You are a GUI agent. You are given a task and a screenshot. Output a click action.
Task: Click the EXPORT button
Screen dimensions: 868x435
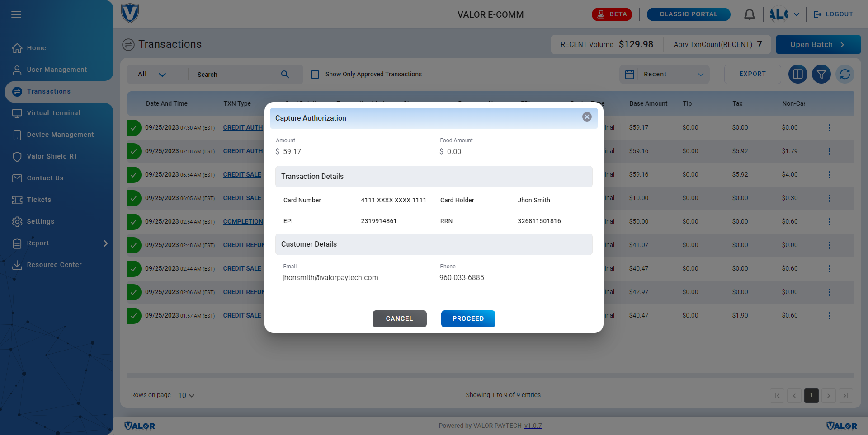coord(752,74)
